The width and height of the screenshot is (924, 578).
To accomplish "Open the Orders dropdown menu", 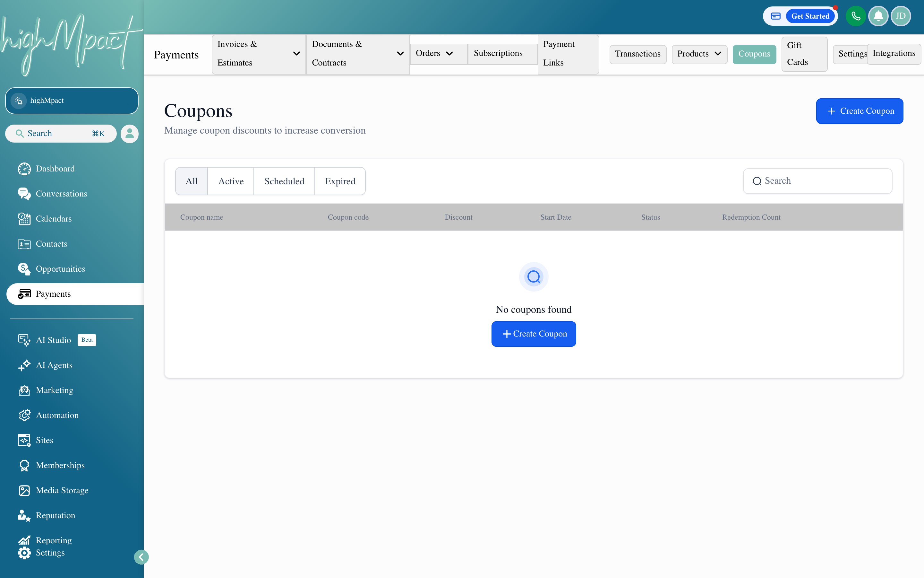I will point(439,54).
